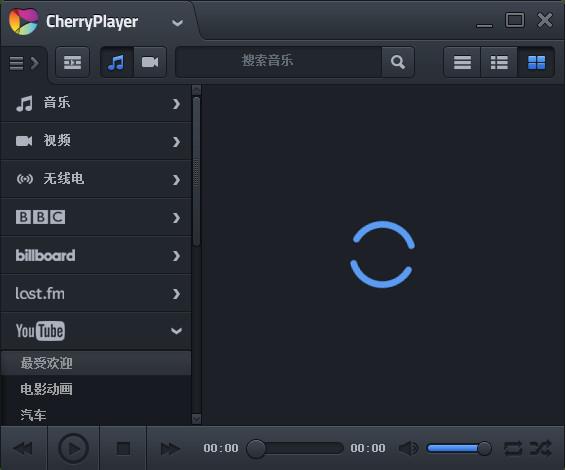Collapse the sidebar with the hamburger icon
566x470 pixels.
(x=24, y=64)
